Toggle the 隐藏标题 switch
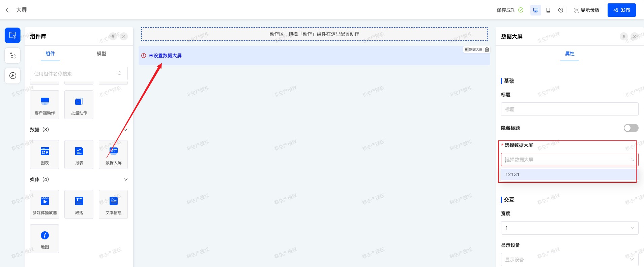This screenshot has height=267, width=644. [631, 128]
